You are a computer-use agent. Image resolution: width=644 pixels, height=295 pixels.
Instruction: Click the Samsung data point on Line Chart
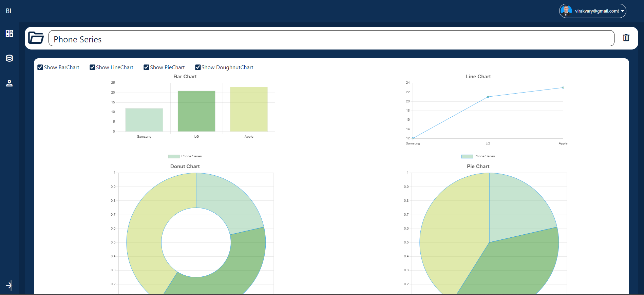(x=413, y=138)
